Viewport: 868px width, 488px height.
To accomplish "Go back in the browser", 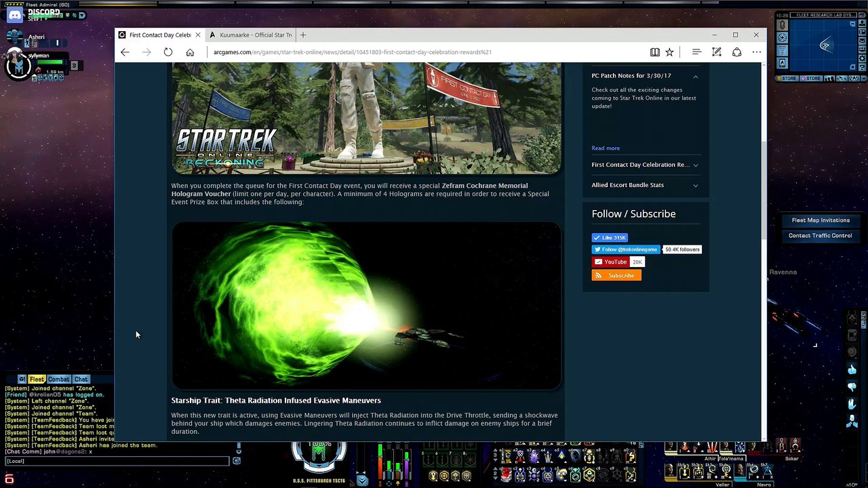I will (125, 52).
